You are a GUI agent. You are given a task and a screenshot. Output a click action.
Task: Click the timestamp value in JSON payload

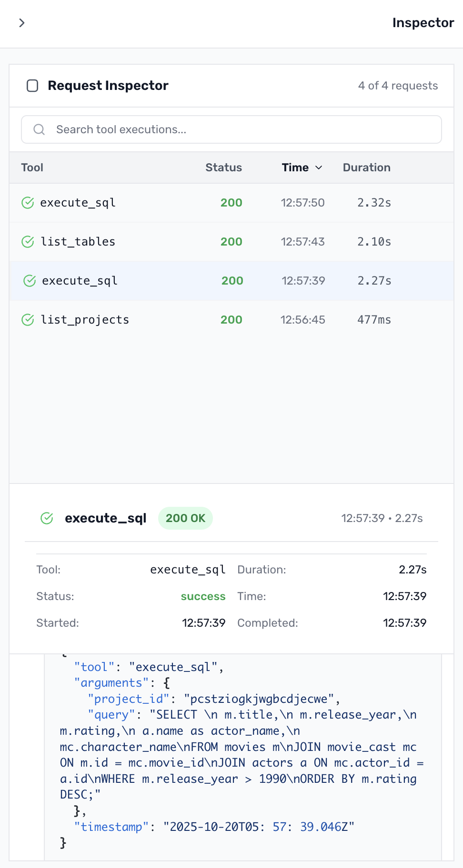259,827
